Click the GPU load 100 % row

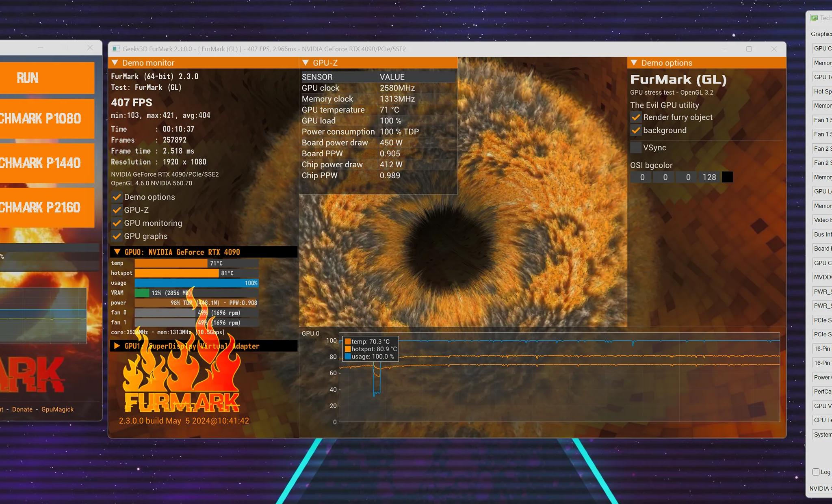(x=378, y=121)
